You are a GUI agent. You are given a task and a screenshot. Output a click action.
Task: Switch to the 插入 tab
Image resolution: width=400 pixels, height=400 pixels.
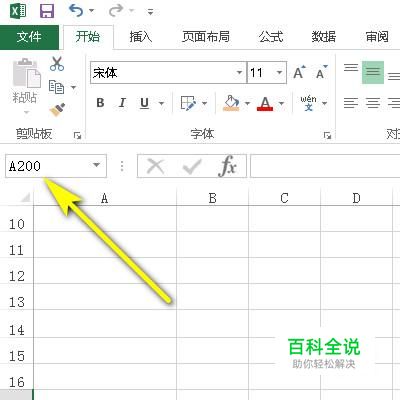pyautogui.click(x=141, y=37)
